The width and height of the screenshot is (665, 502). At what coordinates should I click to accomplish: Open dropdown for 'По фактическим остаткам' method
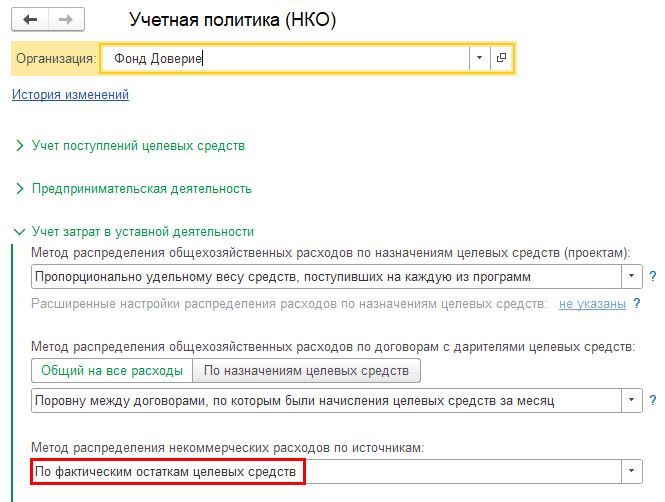(632, 471)
